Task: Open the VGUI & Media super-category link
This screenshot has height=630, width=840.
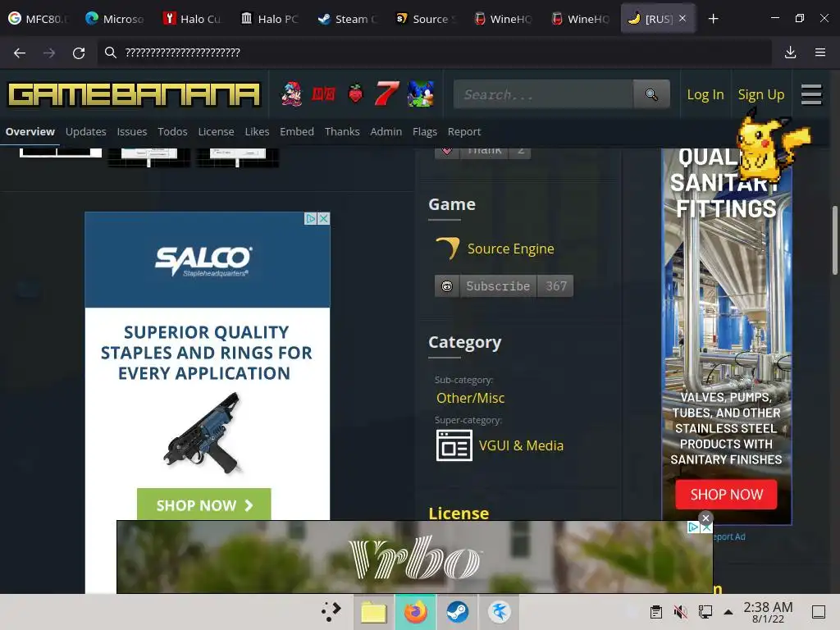Action: click(x=521, y=445)
